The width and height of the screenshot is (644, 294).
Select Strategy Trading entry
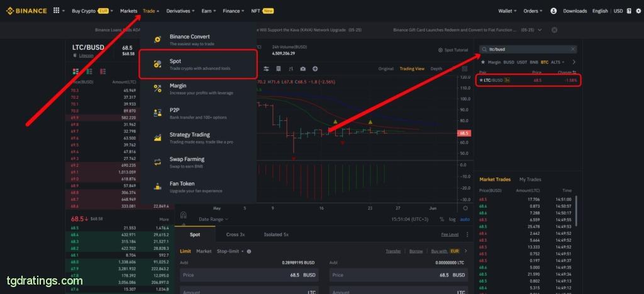[198, 138]
